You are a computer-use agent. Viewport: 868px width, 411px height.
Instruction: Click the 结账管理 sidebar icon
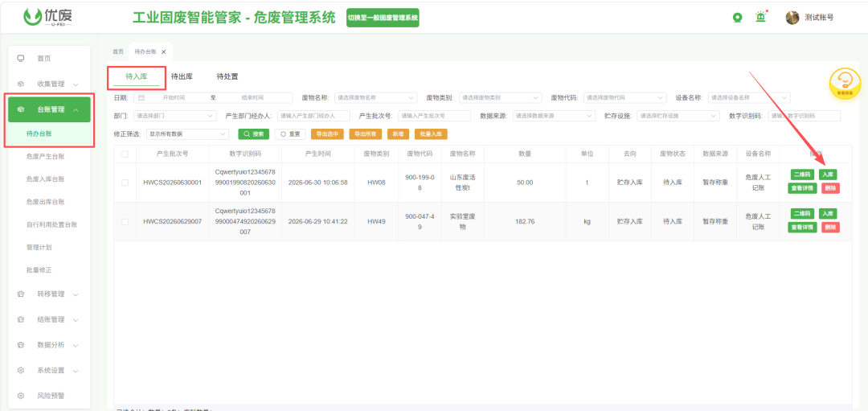point(21,319)
